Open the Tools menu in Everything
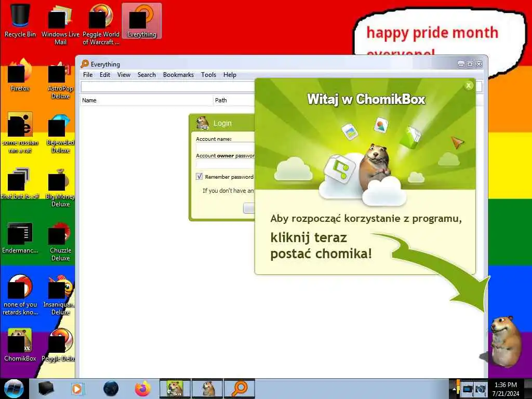This screenshot has height=399, width=532. [208, 75]
